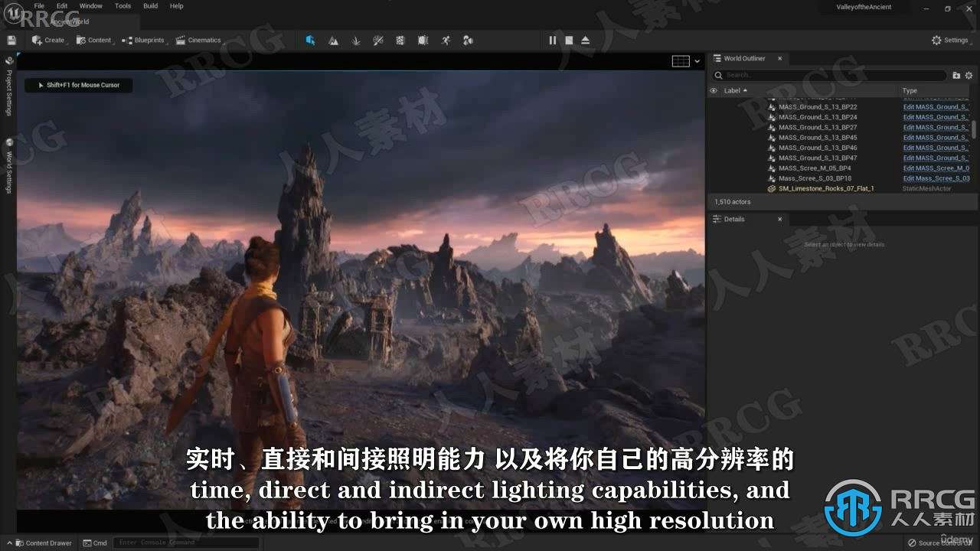The width and height of the screenshot is (980, 551).
Task: Activate the Select editing mode icon
Action: 310,40
